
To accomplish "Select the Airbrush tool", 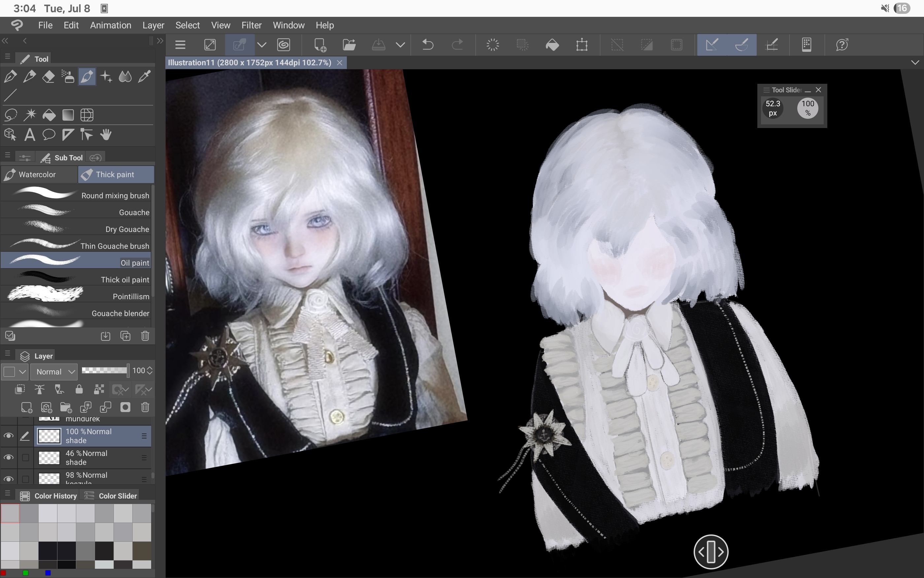I will point(68,77).
